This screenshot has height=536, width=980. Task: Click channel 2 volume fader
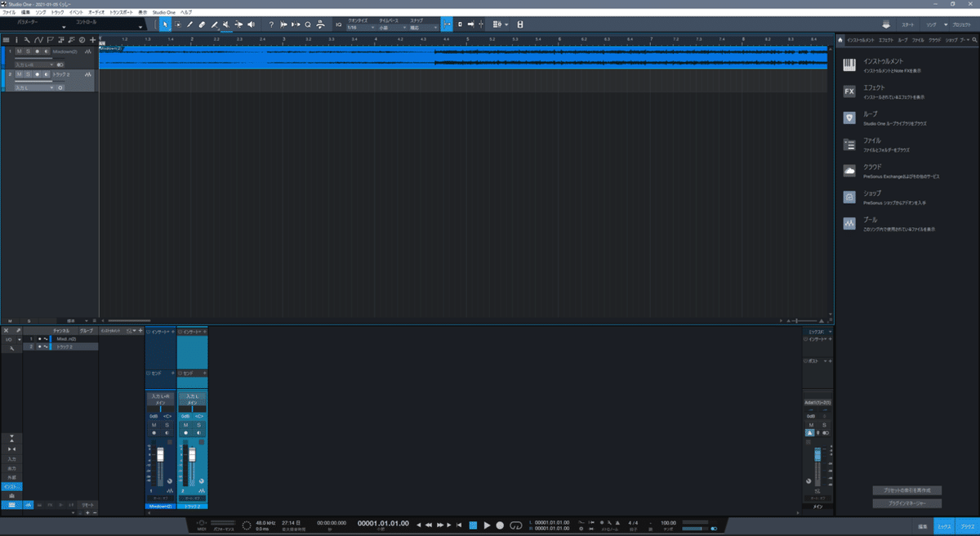(x=192, y=454)
